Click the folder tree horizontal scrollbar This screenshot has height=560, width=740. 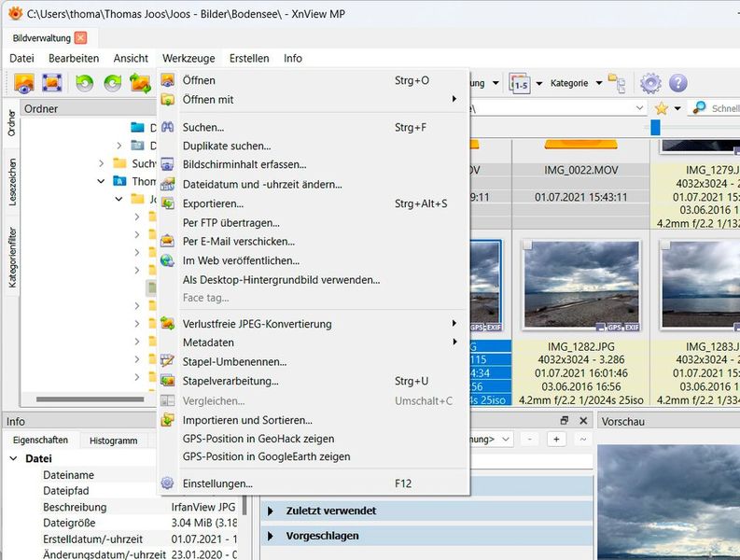(90, 399)
